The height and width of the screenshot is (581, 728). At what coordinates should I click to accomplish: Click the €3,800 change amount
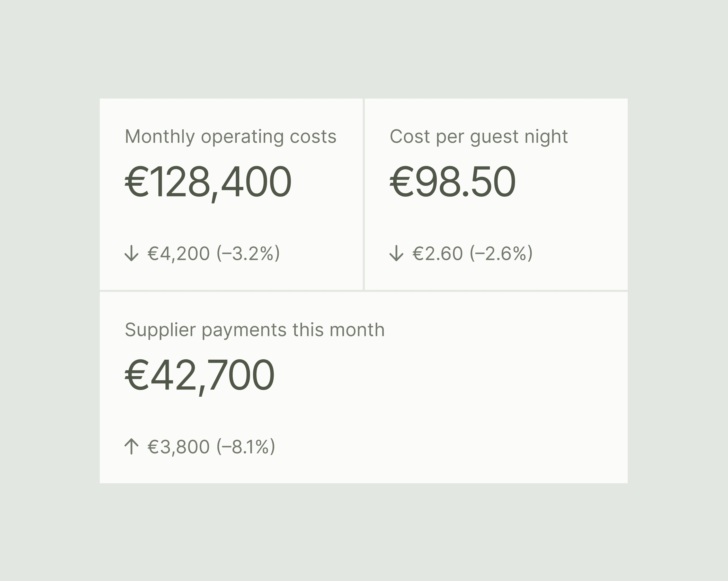[179, 447]
